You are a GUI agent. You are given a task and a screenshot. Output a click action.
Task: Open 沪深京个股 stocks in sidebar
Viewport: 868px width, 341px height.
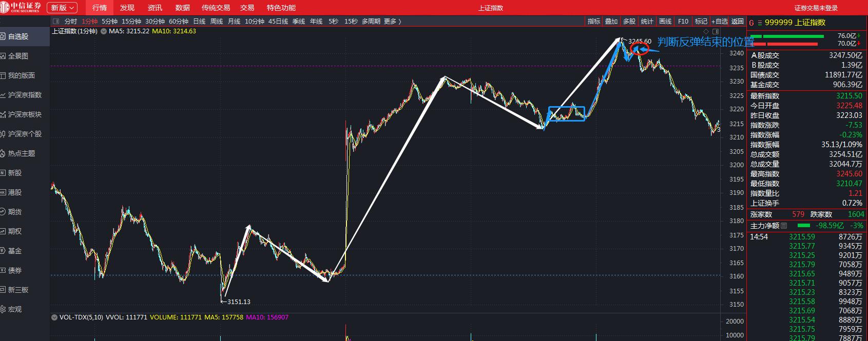click(x=25, y=134)
